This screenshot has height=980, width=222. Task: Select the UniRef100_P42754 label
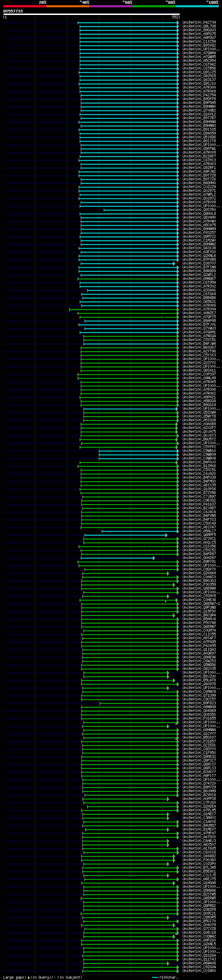pos(199,95)
